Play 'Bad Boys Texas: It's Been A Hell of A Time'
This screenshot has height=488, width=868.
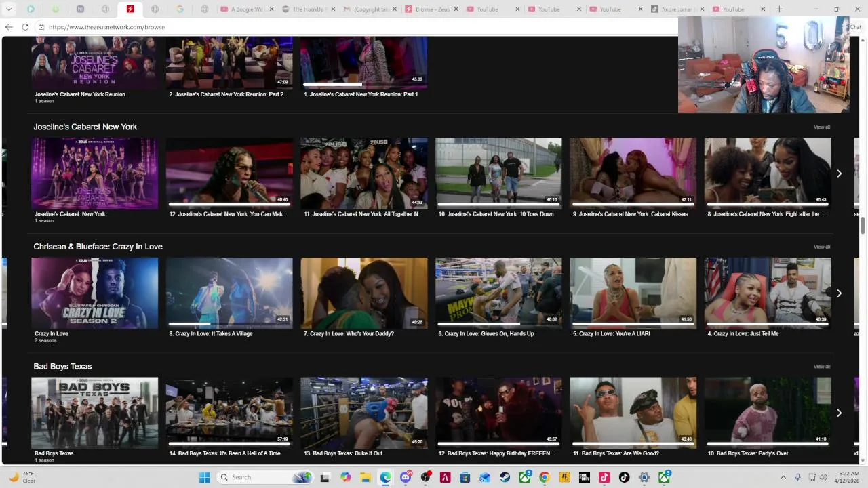tap(229, 413)
